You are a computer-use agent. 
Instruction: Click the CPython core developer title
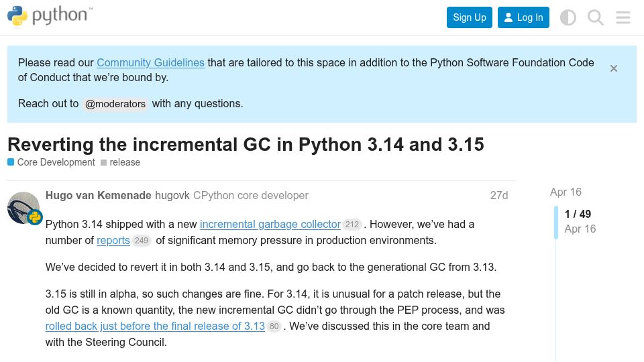(x=250, y=195)
